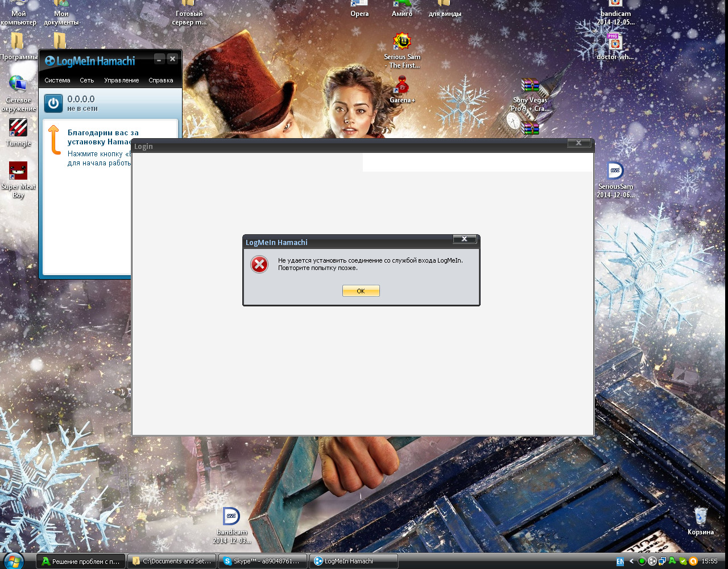Select the 'для винды' folder icon

(445, 9)
